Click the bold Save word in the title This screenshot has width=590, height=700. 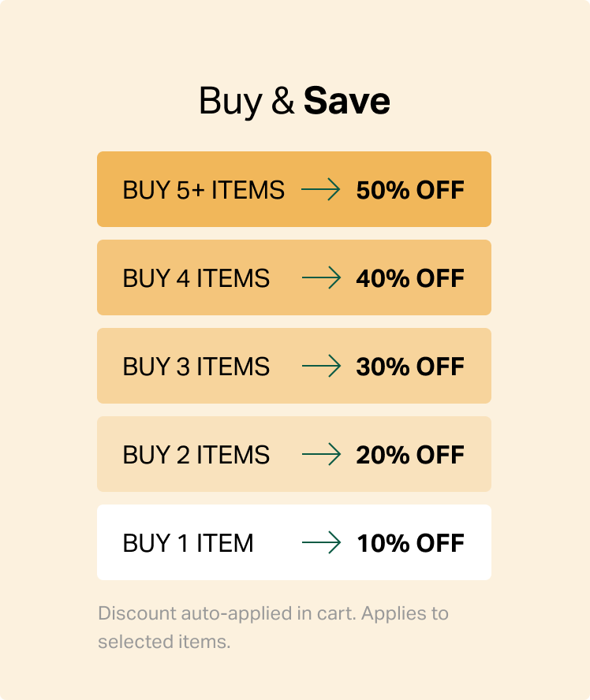pyautogui.click(x=347, y=102)
